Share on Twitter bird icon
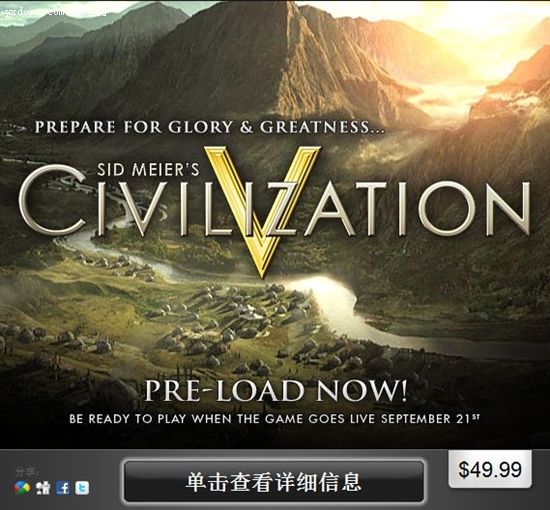The height and width of the screenshot is (510, 550). pyautogui.click(x=82, y=488)
